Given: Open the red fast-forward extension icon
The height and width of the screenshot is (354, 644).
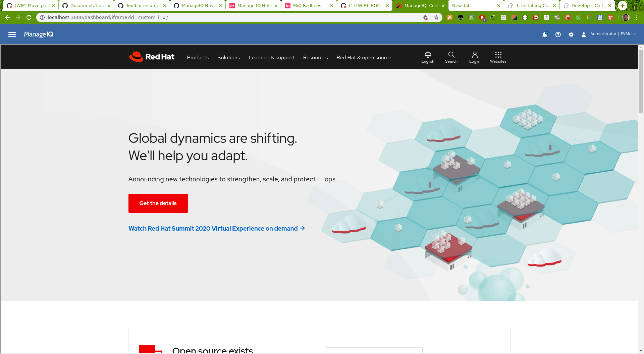Looking at the screenshot, I should point(536,17).
